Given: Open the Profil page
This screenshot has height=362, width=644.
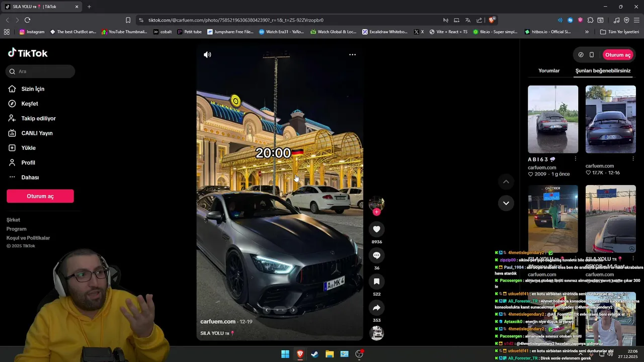Looking at the screenshot, I should tap(28, 163).
